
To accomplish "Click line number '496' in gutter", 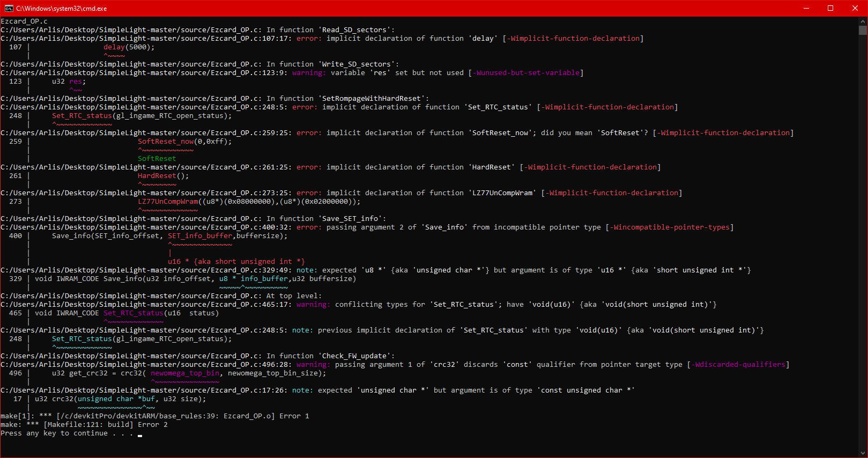I will (x=16, y=373).
